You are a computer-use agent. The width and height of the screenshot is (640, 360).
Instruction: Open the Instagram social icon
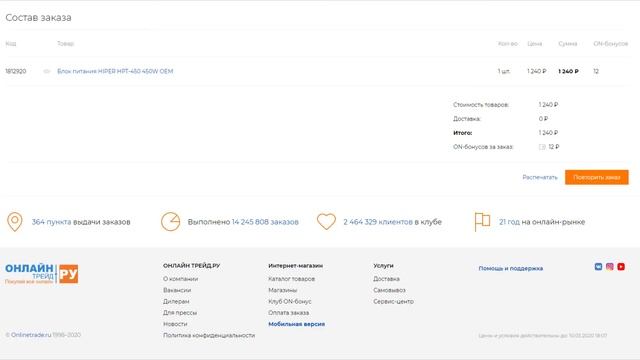click(x=609, y=267)
